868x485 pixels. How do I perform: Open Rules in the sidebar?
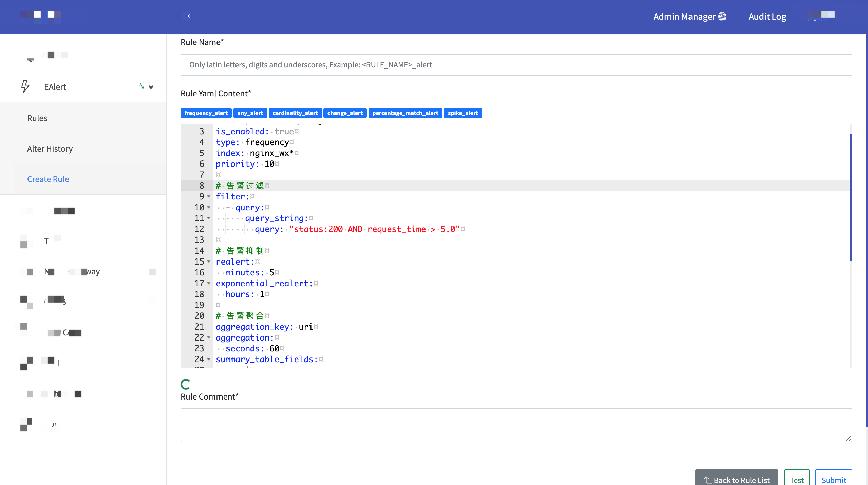coord(37,118)
